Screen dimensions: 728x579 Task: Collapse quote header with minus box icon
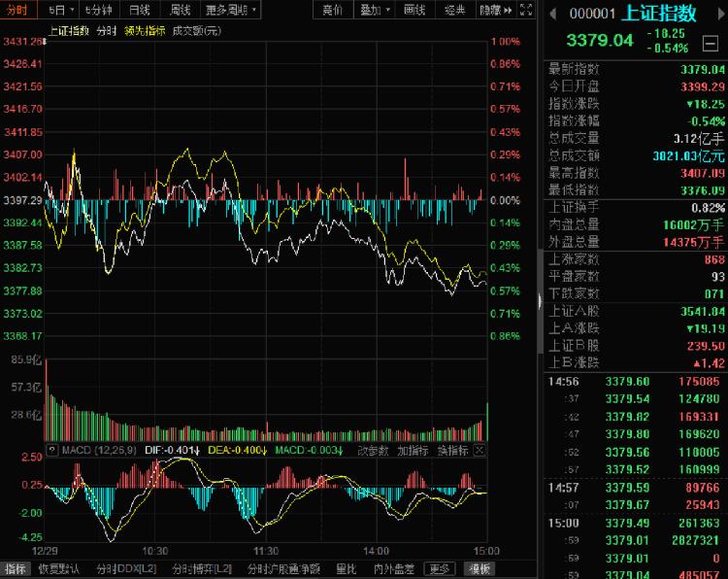tap(711, 44)
